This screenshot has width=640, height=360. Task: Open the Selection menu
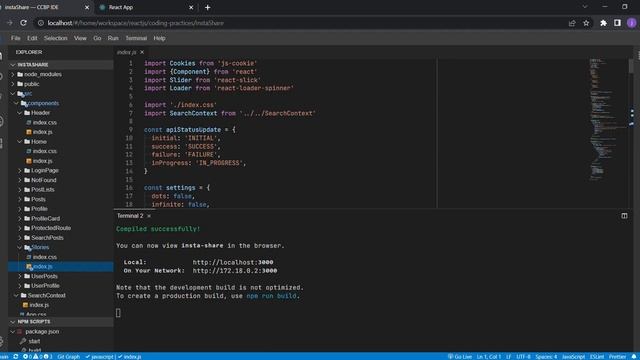tap(56, 38)
